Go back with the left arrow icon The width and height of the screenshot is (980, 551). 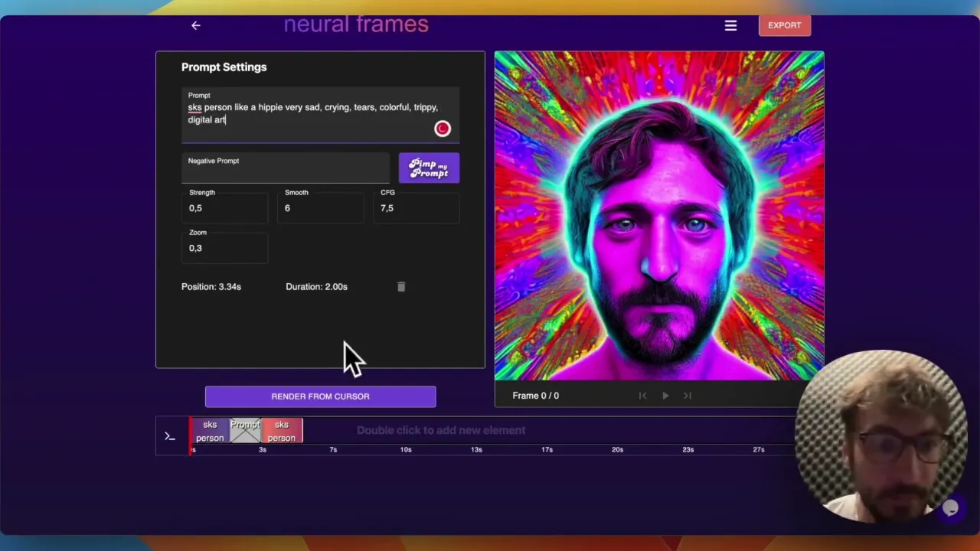[x=196, y=25]
